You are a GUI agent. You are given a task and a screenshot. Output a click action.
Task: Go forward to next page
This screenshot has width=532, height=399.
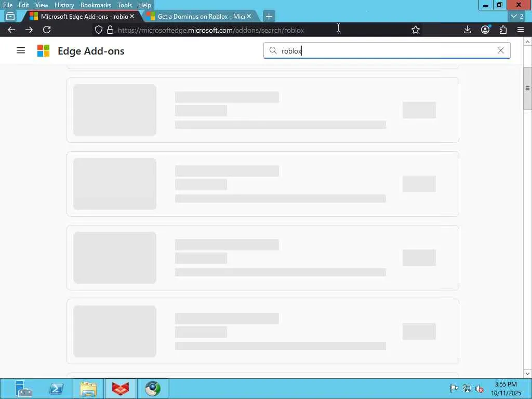(29, 30)
